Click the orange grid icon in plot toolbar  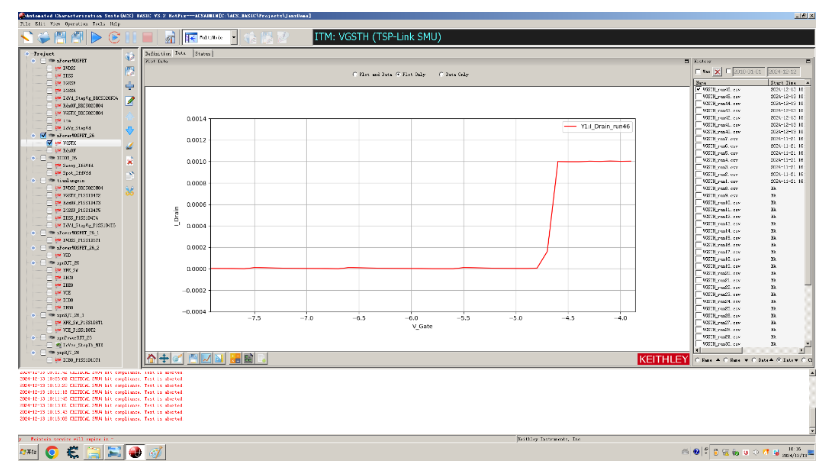(x=235, y=358)
